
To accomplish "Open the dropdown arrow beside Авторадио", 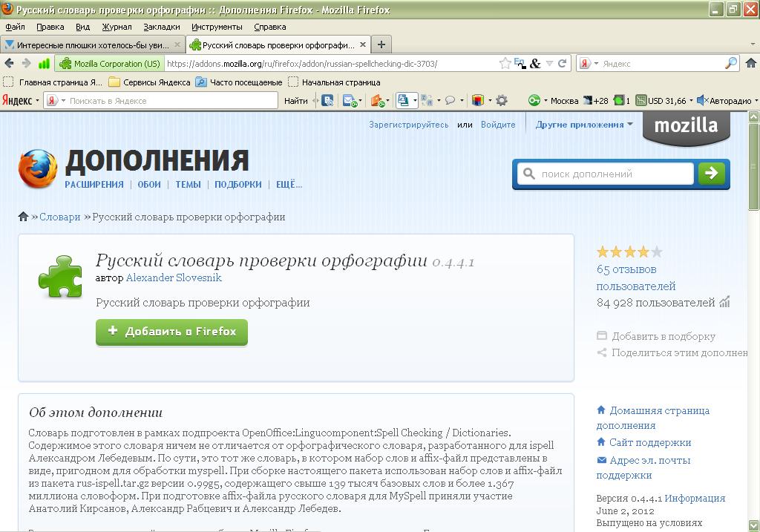I will pyautogui.click(x=756, y=101).
